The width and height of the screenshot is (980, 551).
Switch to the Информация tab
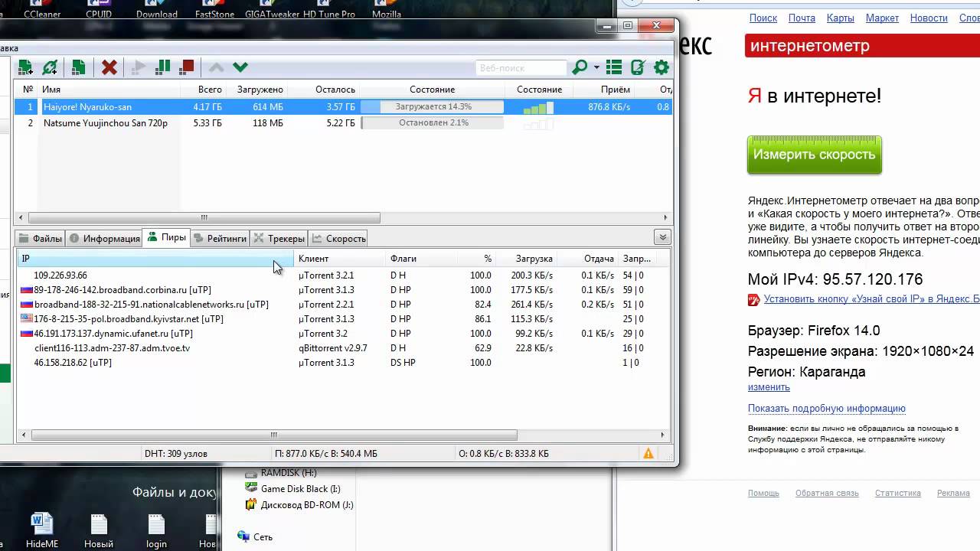pyautogui.click(x=104, y=238)
